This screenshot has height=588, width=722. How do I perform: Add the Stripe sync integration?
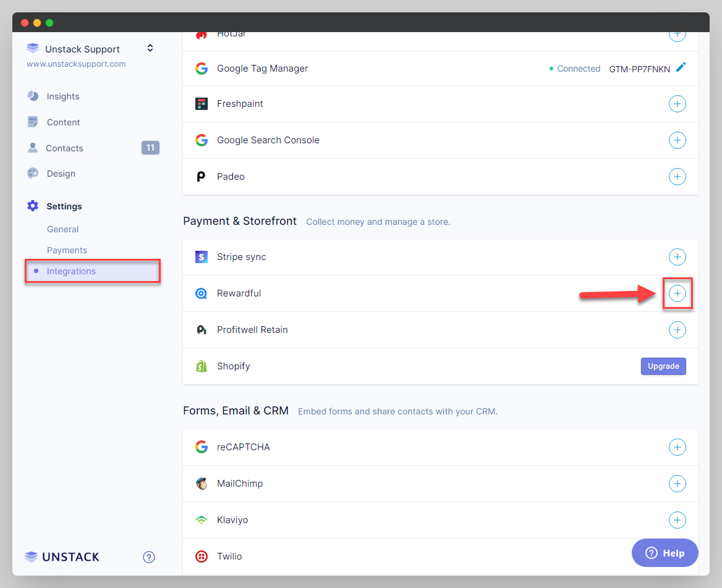pos(677,257)
